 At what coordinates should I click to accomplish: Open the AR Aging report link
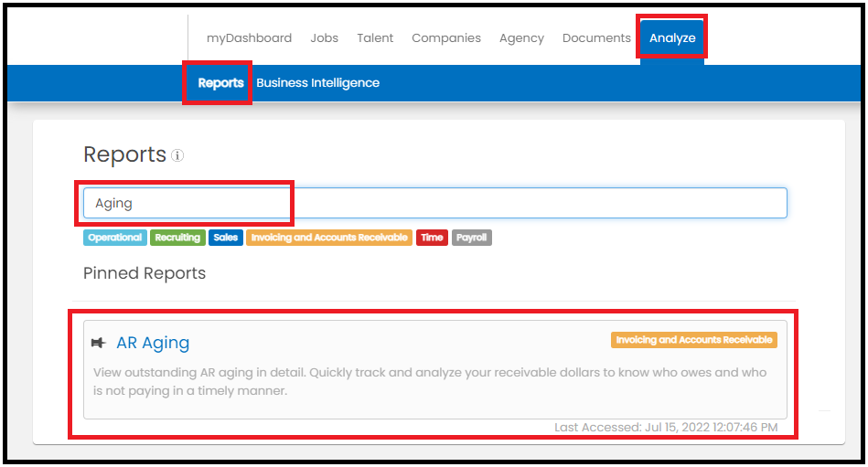(x=153, y=343)
